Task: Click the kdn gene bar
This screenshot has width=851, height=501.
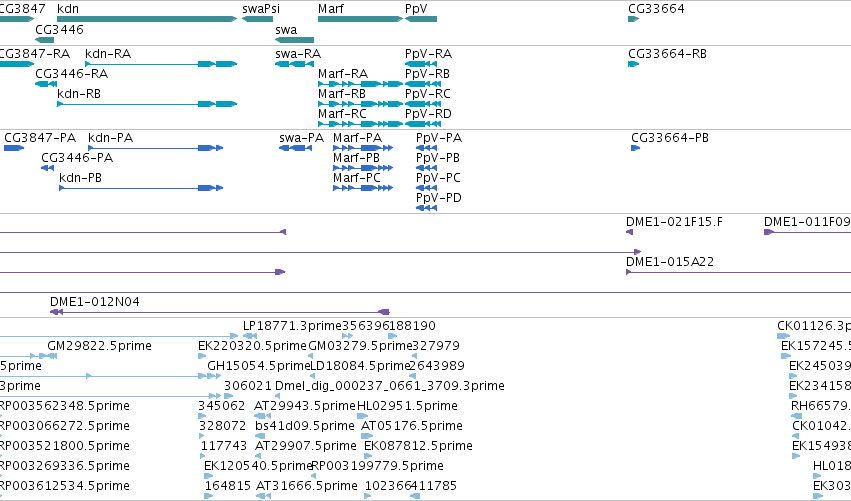Action: tap(147, 19)
